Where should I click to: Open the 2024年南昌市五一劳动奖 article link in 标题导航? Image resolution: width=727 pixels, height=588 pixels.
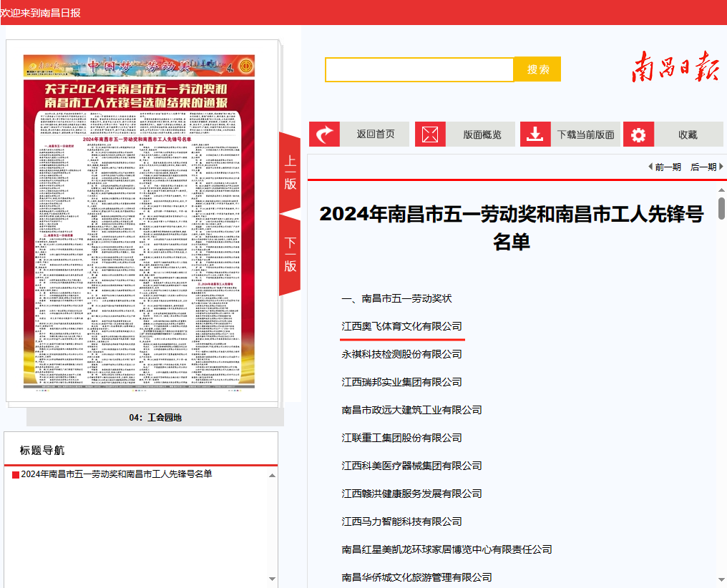[x=117, y=474]
